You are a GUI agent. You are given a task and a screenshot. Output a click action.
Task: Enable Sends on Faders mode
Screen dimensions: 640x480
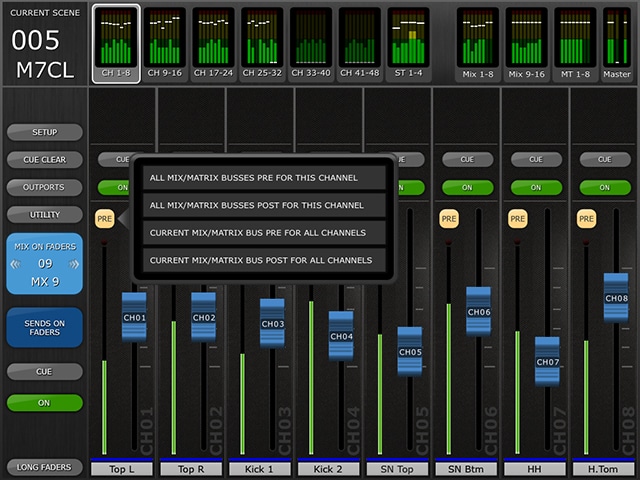point(45,326)
